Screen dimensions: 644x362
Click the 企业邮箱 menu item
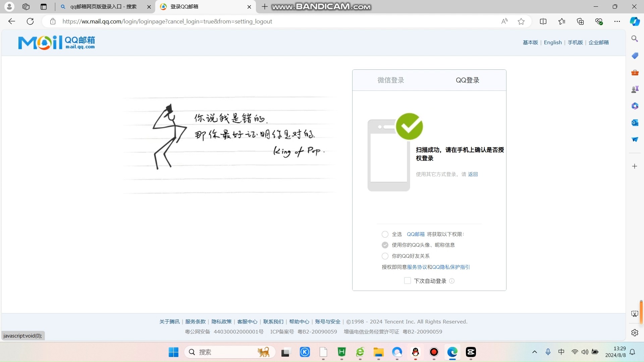(x=598, y=42)
